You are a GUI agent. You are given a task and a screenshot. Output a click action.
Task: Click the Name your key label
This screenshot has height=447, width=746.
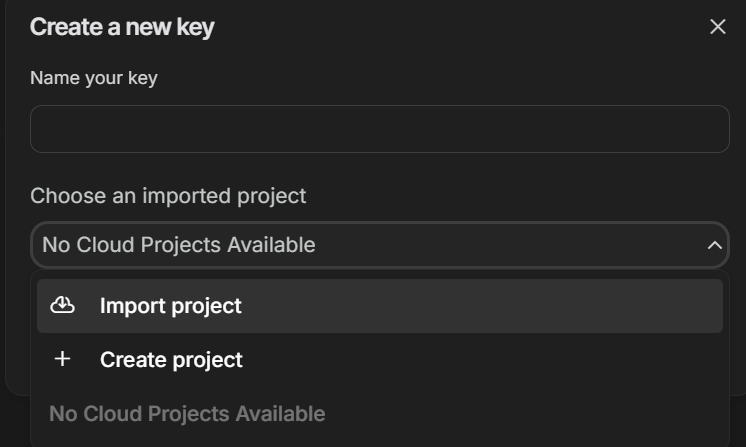(x=94, y=78)
